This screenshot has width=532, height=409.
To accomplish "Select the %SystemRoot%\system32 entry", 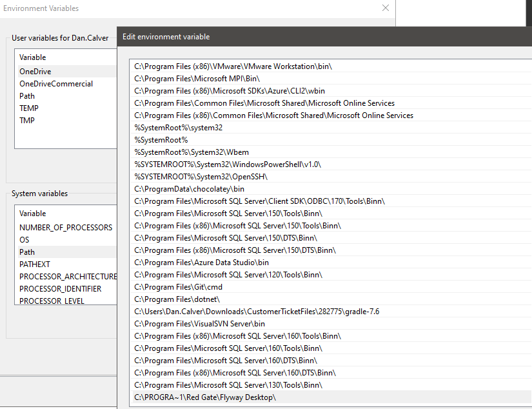I will (330, 127).
